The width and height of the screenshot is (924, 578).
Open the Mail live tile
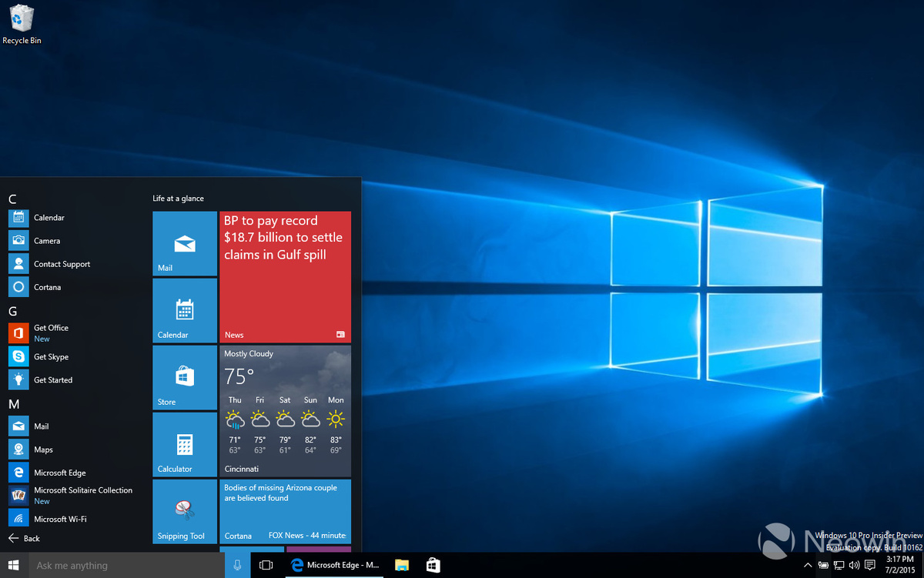[185, 243]
